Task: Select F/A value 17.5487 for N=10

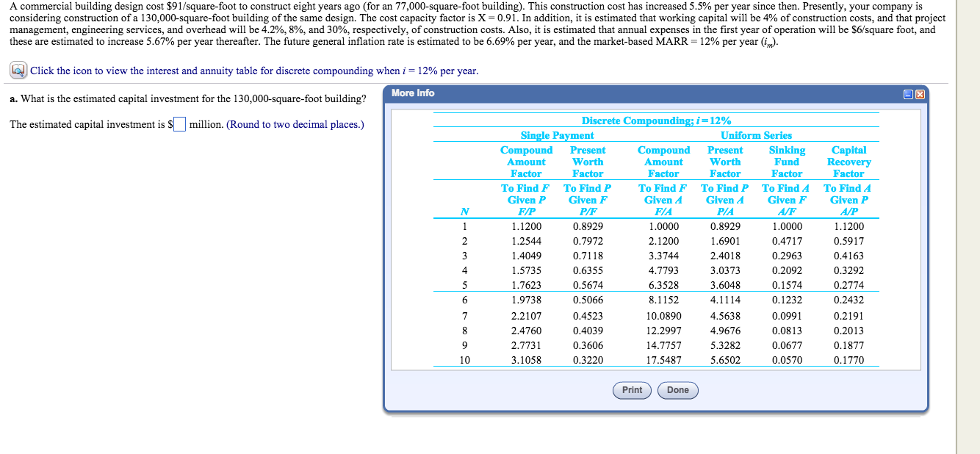Action: point(663,360)
